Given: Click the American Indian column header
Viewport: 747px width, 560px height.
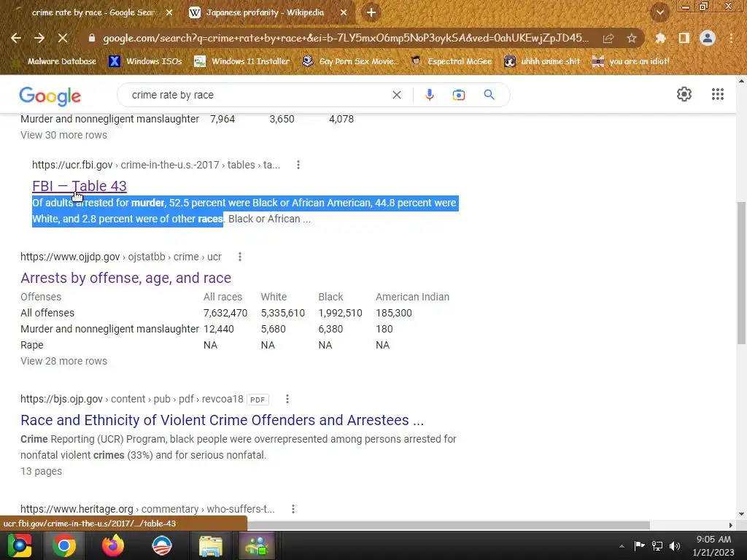Looking at the screenshot, I should tap(413, 297).
